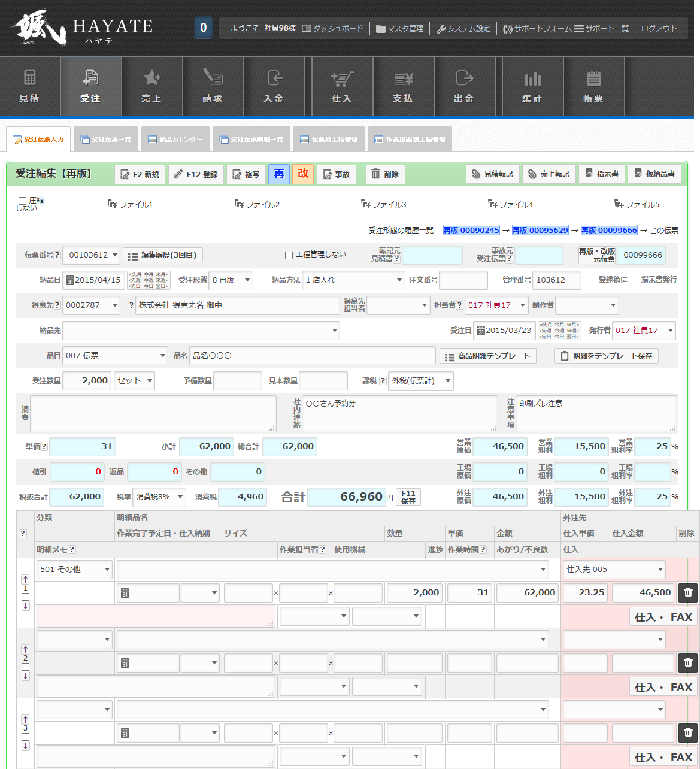Switch to 納品カレンダー tab
The width and height of the screenshot is (700, 769).
coord(175,139)
